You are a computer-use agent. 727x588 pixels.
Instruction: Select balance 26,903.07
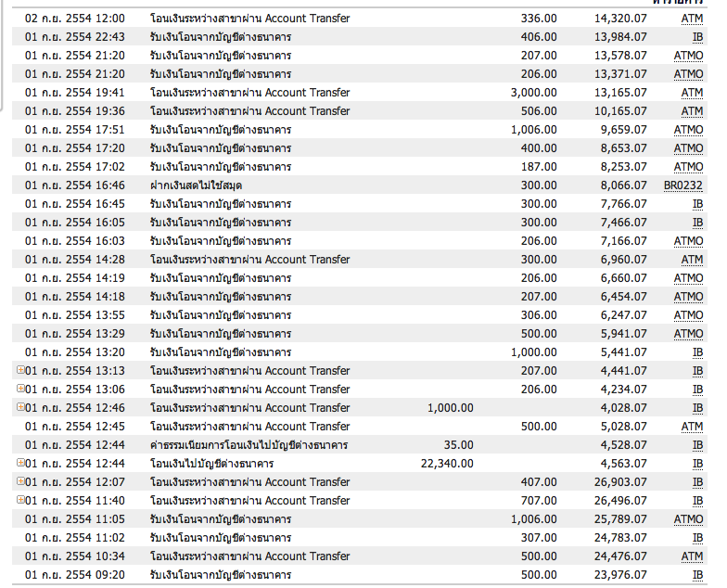point(620,482)
